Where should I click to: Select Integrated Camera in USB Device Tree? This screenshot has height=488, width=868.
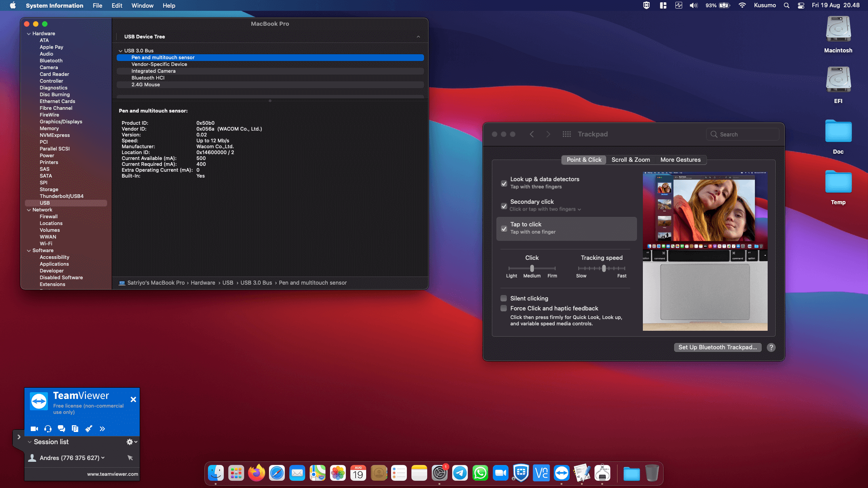pyautogui.click(x=153, y=71)
